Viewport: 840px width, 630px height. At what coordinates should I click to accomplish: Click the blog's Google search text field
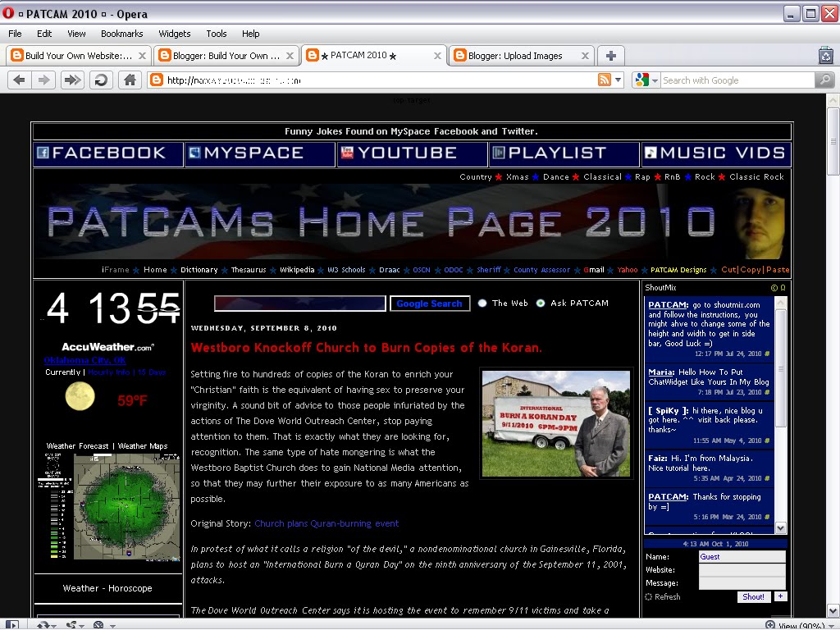point(300,304)
